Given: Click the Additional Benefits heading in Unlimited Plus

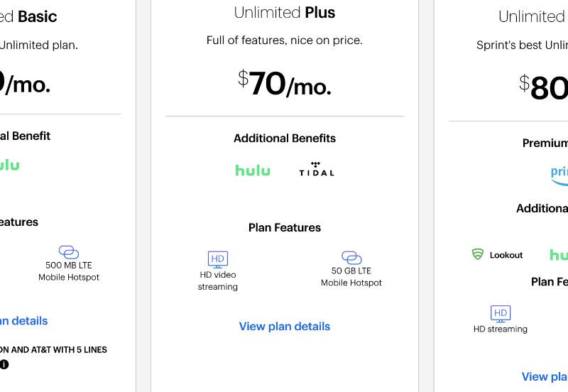Looking at the screenshot, I should 284,138.
